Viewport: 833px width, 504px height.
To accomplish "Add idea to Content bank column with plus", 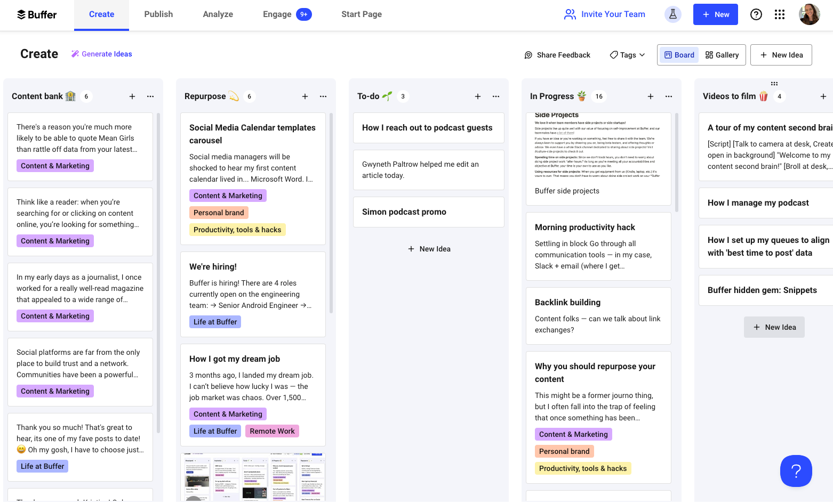I will point(132,96).
